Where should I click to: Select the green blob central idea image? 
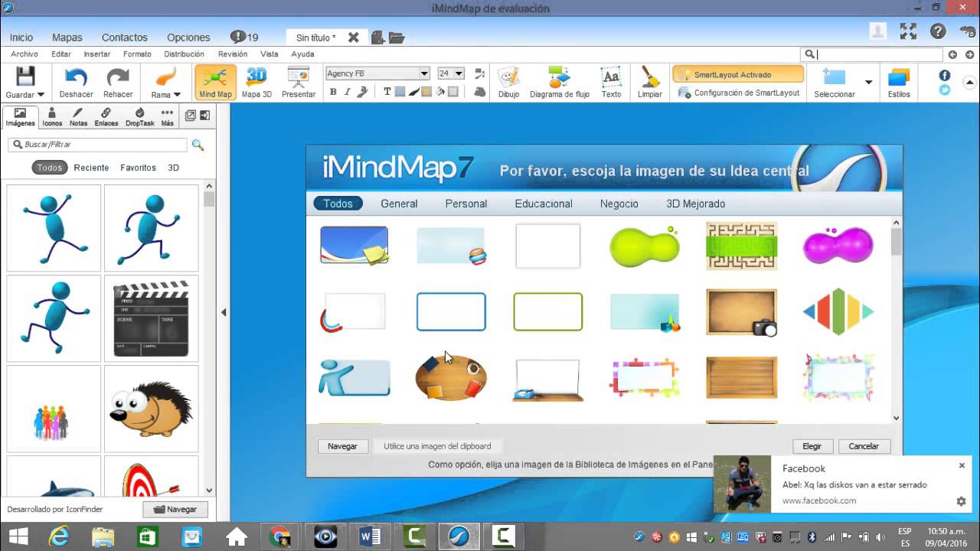(x=645, y=246)
